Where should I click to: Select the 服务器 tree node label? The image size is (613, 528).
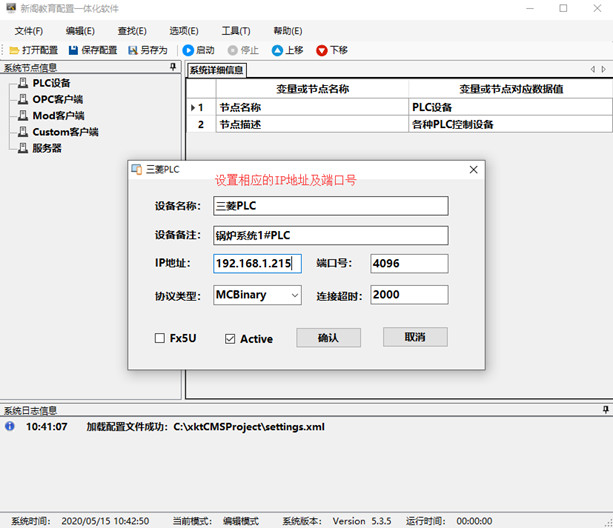click(47, 148)
